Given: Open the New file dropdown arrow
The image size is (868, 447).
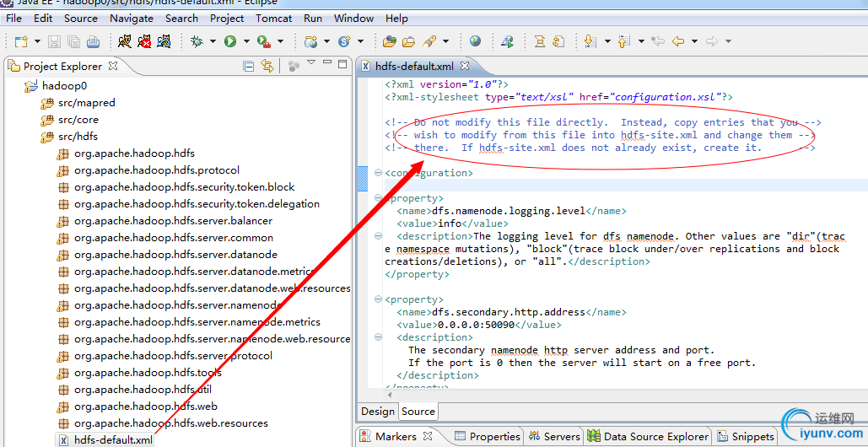Looking at the screenshot, I should coord(36,41).
